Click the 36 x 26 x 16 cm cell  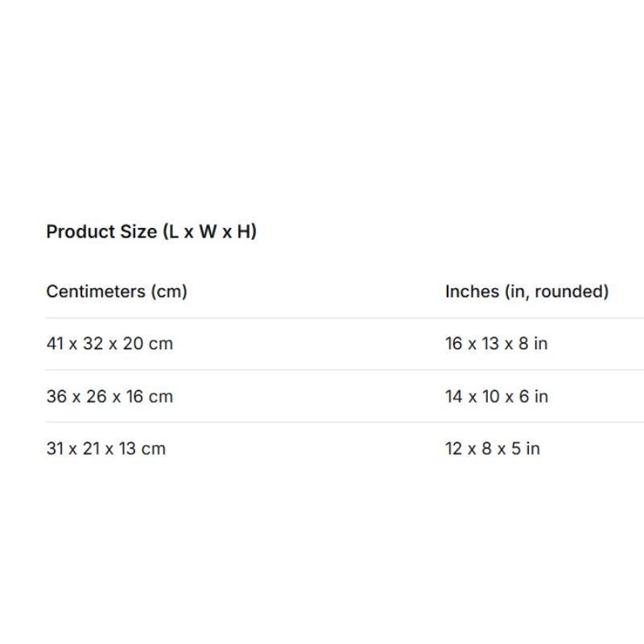[109, 397]
